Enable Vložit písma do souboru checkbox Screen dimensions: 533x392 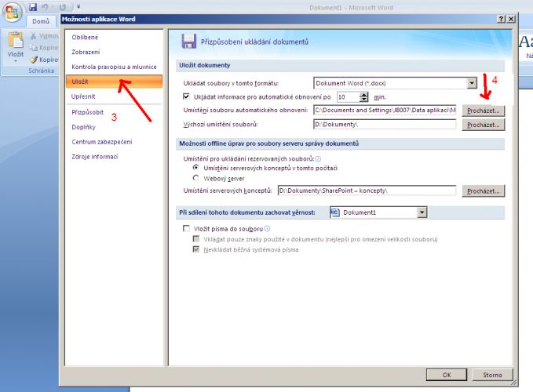click(x=186, y=228)
